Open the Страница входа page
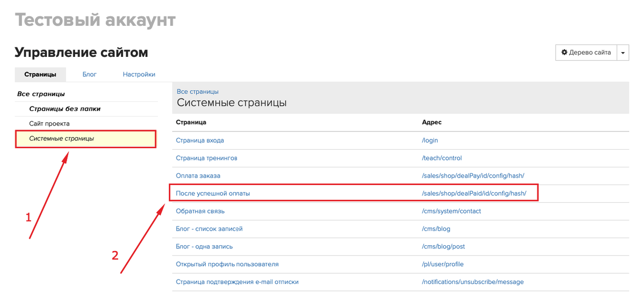Viewport: 644px width, 294px height. [200, 141]
